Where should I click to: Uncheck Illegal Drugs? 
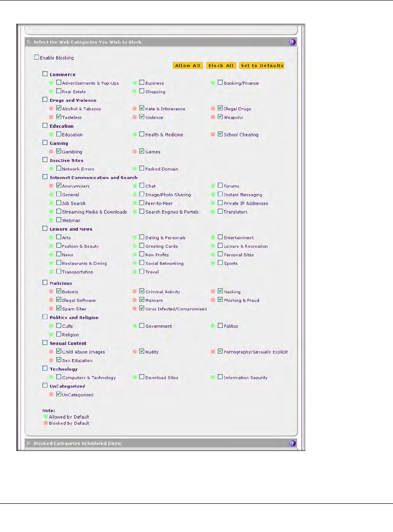[220, 108]
